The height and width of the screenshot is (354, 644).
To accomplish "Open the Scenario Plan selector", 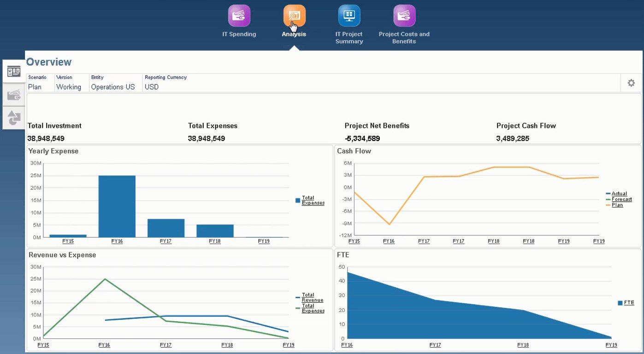I will [34, 87].
